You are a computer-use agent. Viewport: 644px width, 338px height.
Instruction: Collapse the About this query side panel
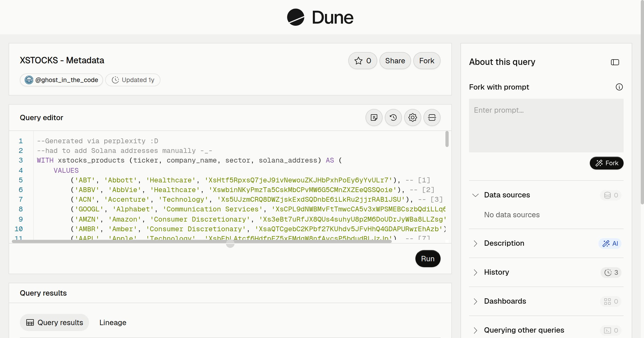(615, 62)
